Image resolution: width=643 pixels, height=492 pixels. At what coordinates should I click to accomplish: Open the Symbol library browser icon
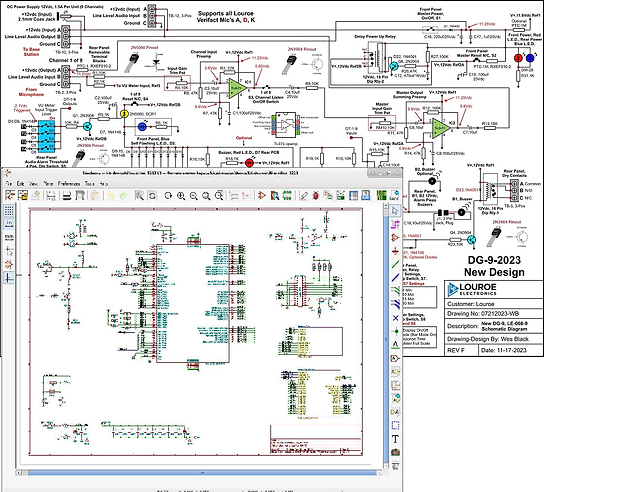[x=274, y=195]
